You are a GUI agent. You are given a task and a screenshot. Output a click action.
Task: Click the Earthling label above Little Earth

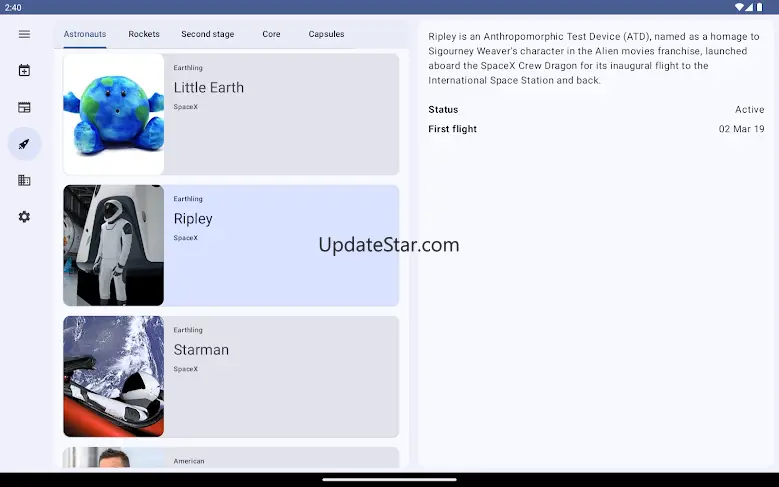tap(188, 68)
